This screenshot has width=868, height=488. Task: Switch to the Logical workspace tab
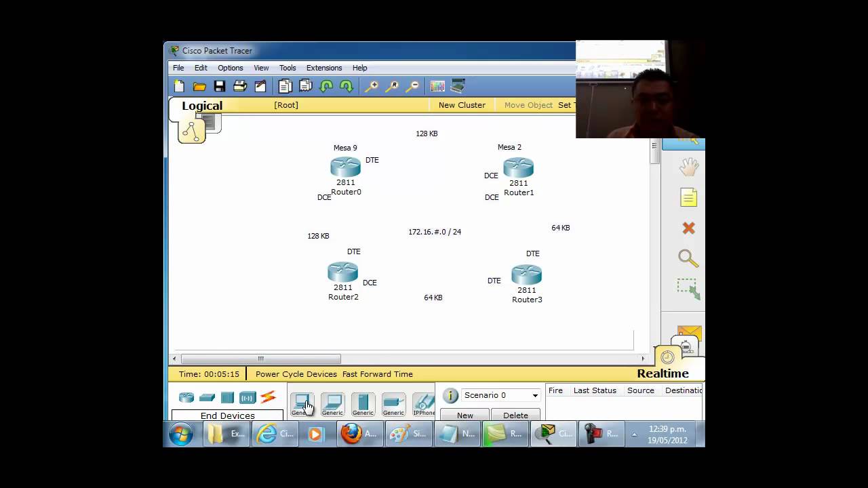pos(202,106)
